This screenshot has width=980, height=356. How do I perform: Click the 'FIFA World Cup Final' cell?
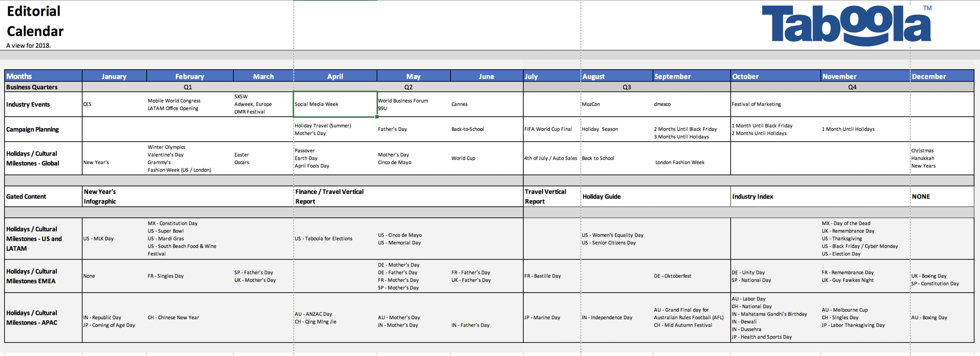[552, 129]
